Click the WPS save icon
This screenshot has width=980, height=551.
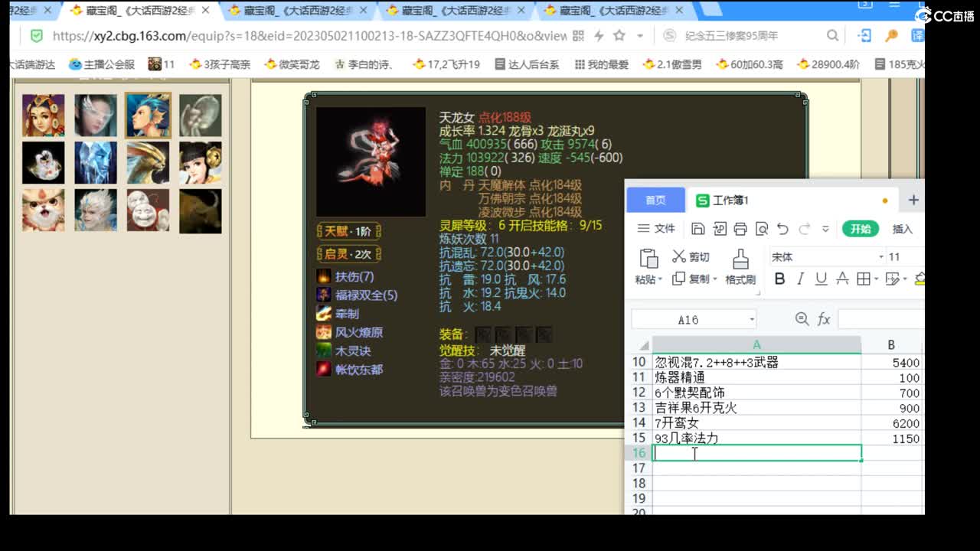(697, 229)
